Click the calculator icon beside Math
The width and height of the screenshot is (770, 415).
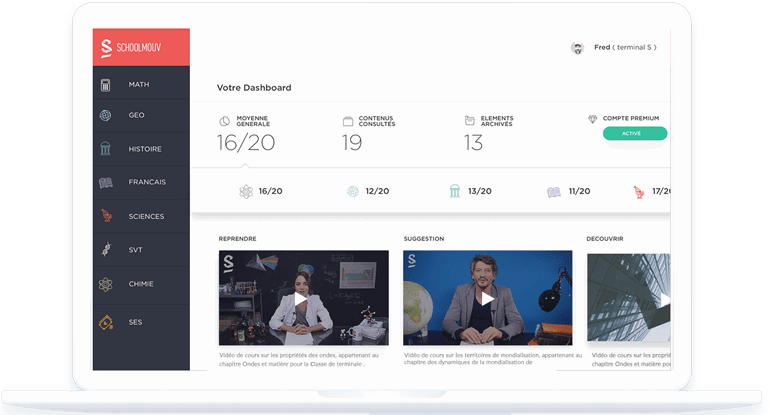pyautogui.click(x=105, y=84)
